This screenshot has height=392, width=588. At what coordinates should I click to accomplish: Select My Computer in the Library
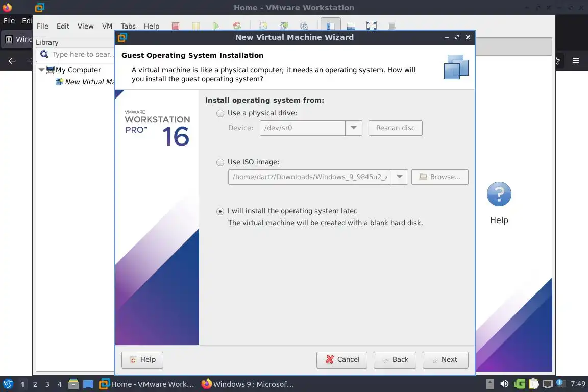pyautogui.click(x=73, y=70)
